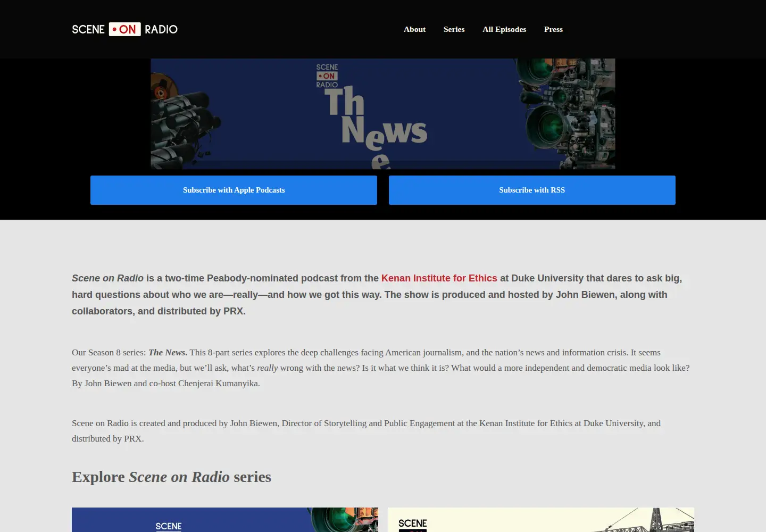Open the Press page
Image resolution: width=766 pixels, height=532 pixels.
point(553,29)
